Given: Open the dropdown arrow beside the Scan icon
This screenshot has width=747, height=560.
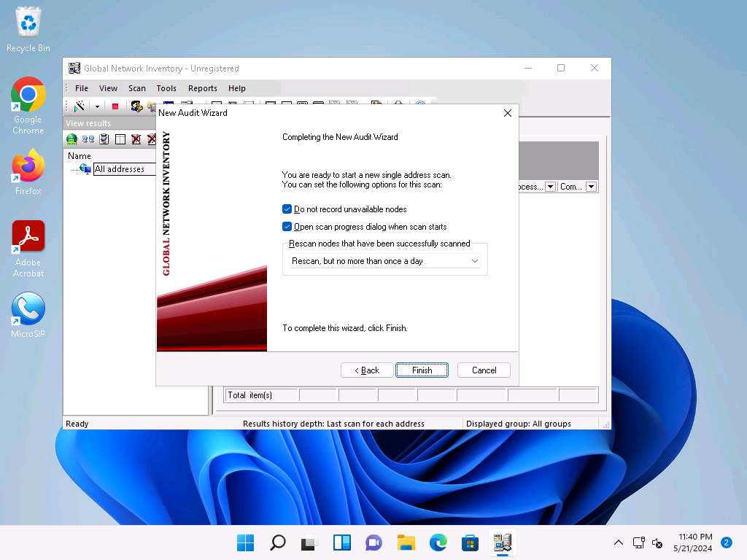Looking at the screenshot, I should pyautogui.click(x=96, y=106).
